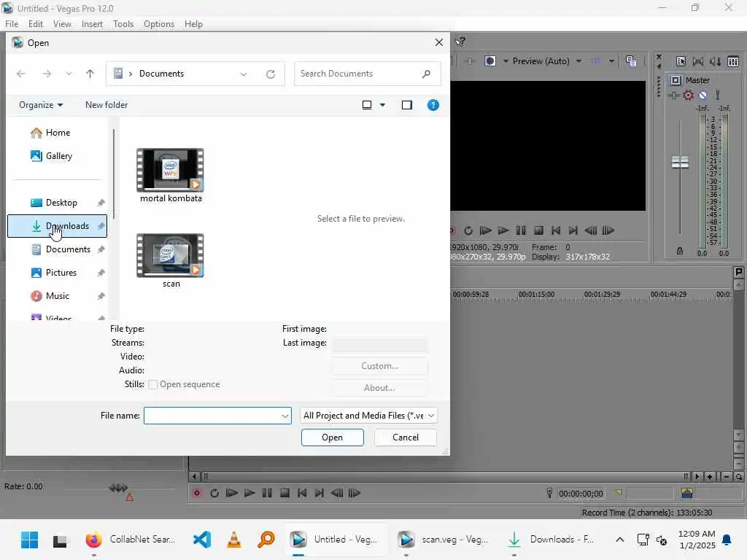This screenshot has height=560, width=747.
Task: Select the mortal kombata video thumbnail
Action: tap(171, 169)
